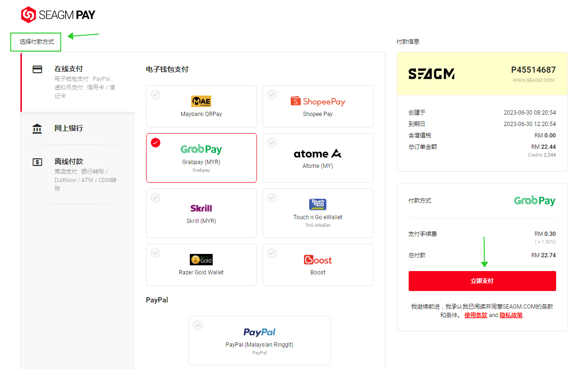This screenshot has height=369, width=588.
Task: Pick the Razer Gold Wallet icon
Action: point(201,260)
